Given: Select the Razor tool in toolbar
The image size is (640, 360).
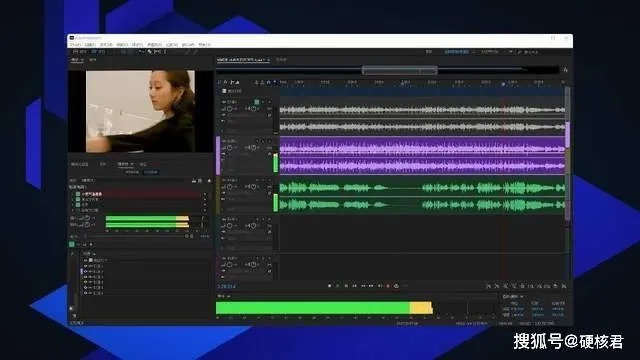Looking at the screenshot, I should pos(150,52).
